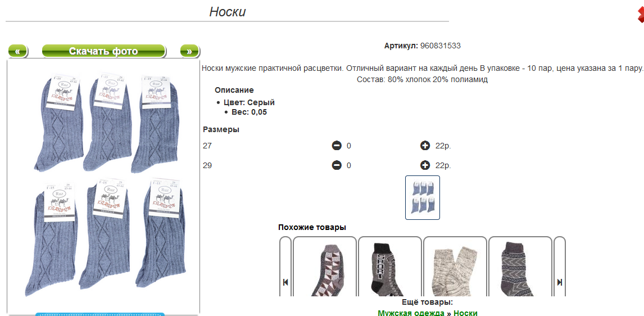
Task: Open the Носки category link
Action: click(465, 313)
